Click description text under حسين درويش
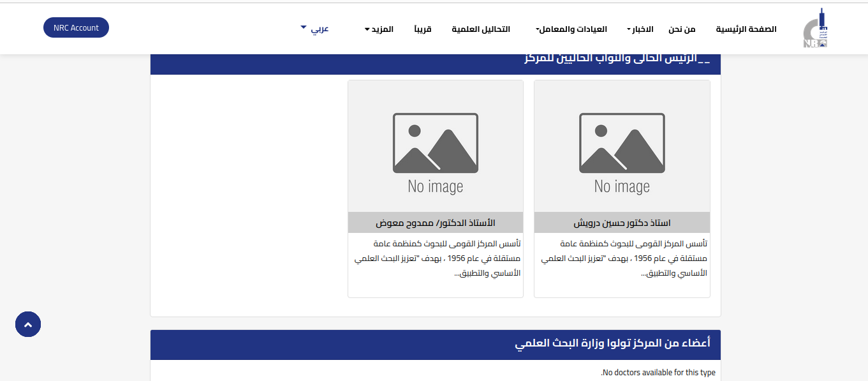The width and height of the screenshot is (868, 381). [623, 258]
